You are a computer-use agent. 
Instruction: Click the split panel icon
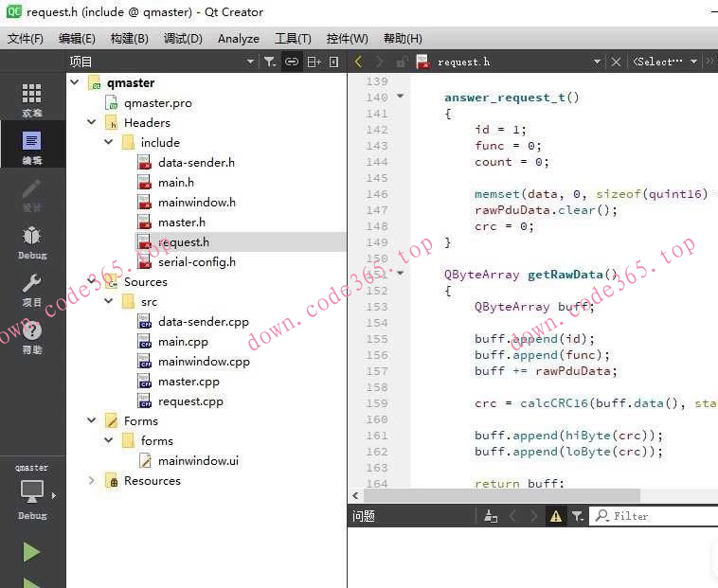point(314,62)
